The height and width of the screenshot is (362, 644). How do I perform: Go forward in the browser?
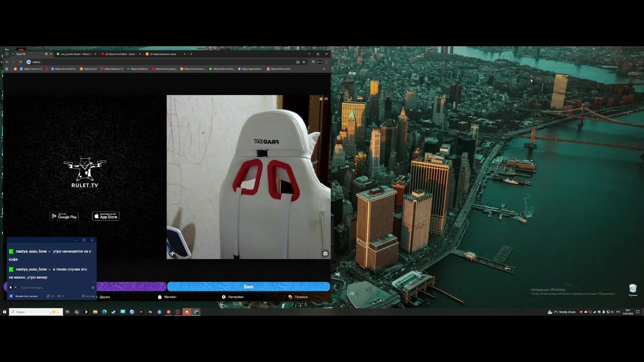click(x=14, y=62)
